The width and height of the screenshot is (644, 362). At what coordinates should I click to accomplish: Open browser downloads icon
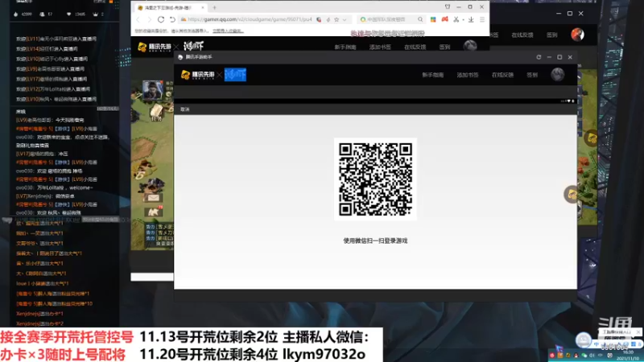471,19
